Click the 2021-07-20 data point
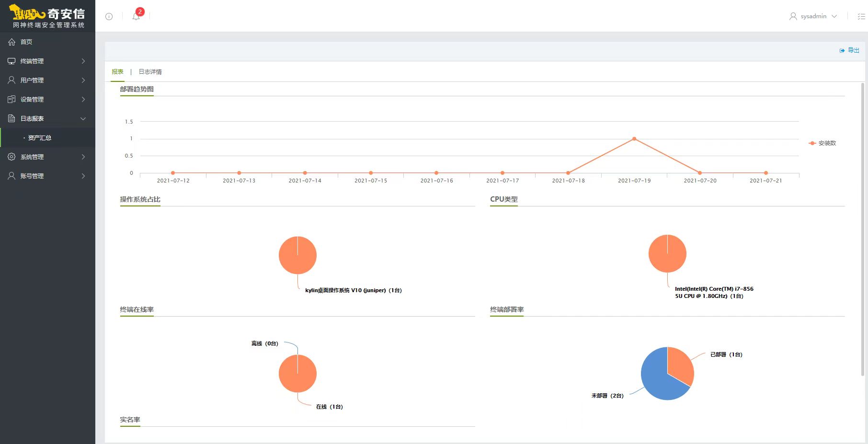 point(700,173)
